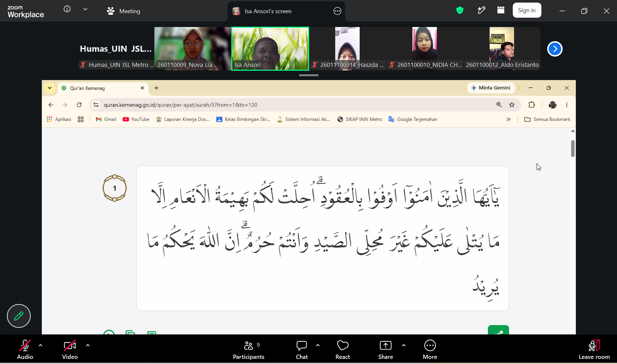Open a new browser tab
Viewport: 617px width, 364px height.
pos(156,88)
